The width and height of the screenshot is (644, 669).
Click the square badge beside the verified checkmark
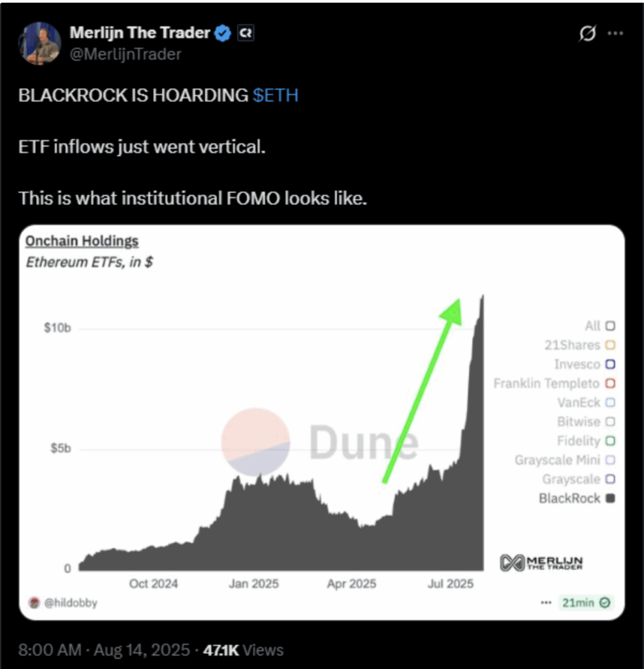click(x=246, y=33)
